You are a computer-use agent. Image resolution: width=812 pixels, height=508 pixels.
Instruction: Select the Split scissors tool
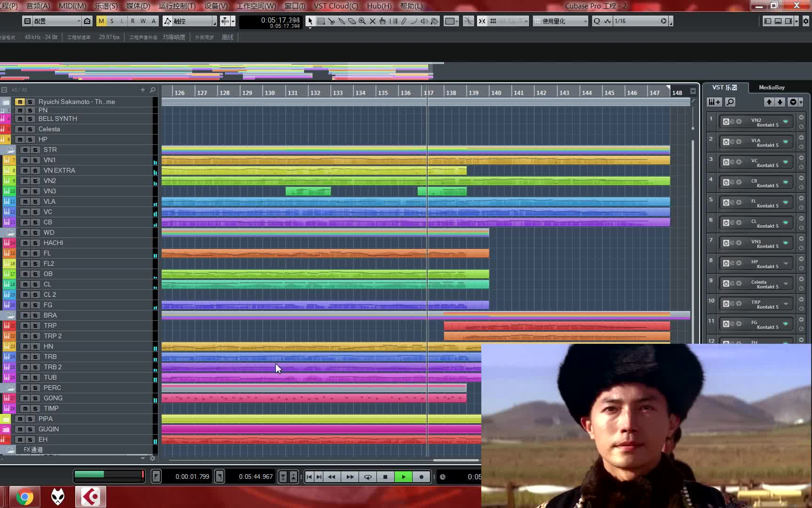coord(331,21)
